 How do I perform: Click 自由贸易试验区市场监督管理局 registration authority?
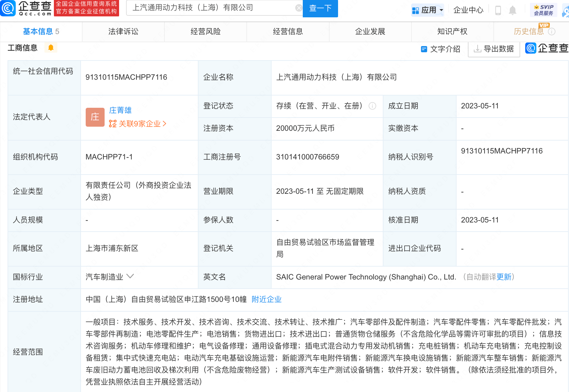coord(325,248)
